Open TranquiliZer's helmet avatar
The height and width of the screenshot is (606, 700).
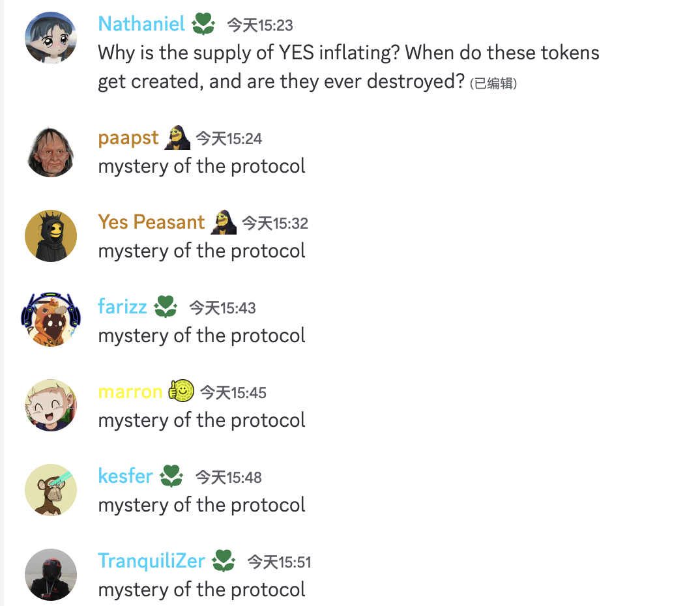[x=50, y=575]
